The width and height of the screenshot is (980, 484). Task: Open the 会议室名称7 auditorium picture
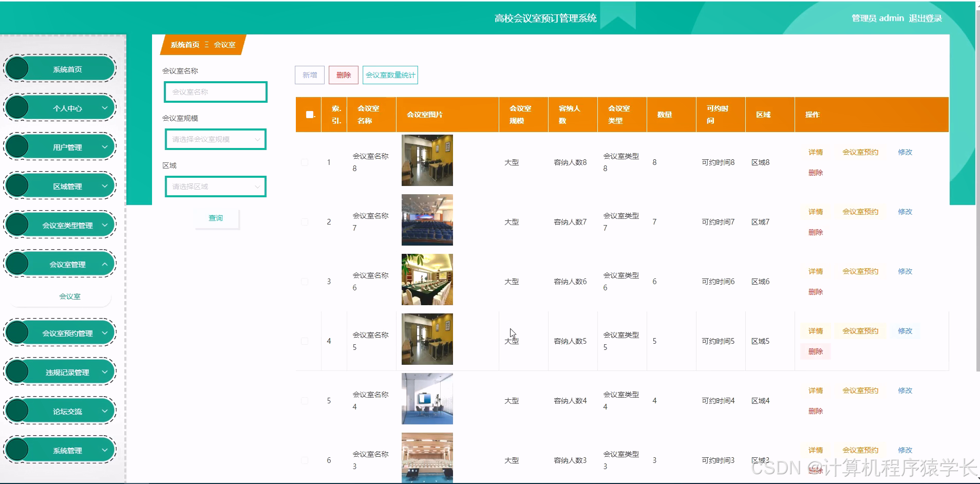427,220
